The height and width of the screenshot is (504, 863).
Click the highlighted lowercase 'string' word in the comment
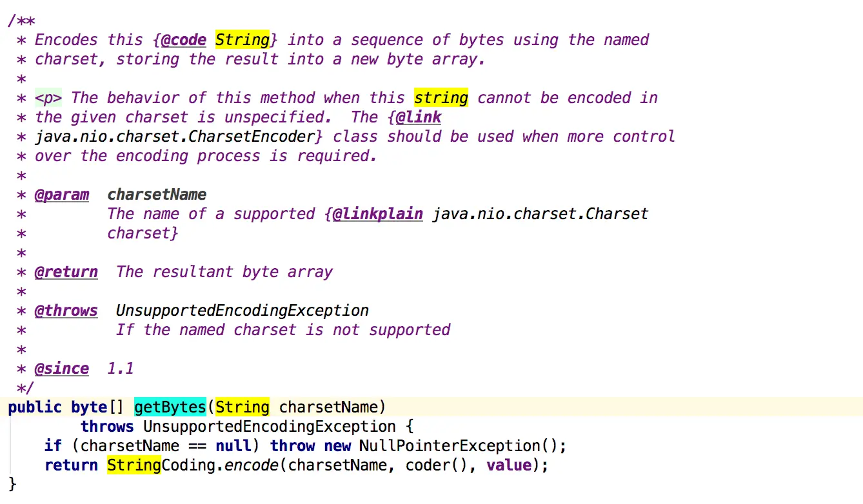point(441,98)
